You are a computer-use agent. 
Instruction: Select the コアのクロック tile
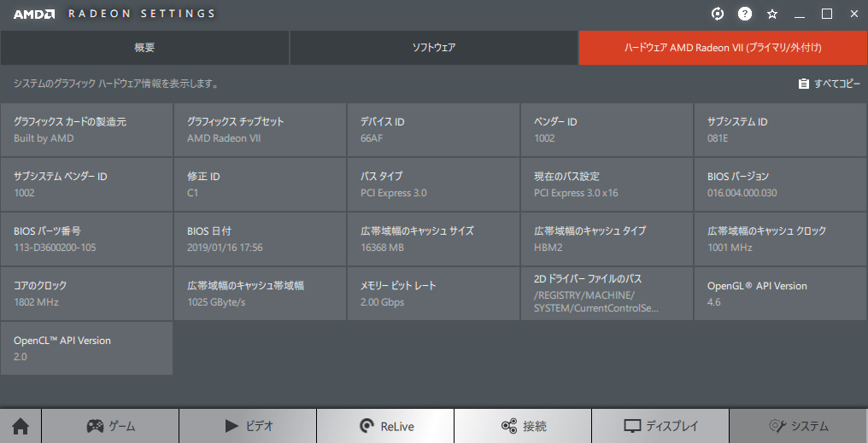[x=87, y=294]
